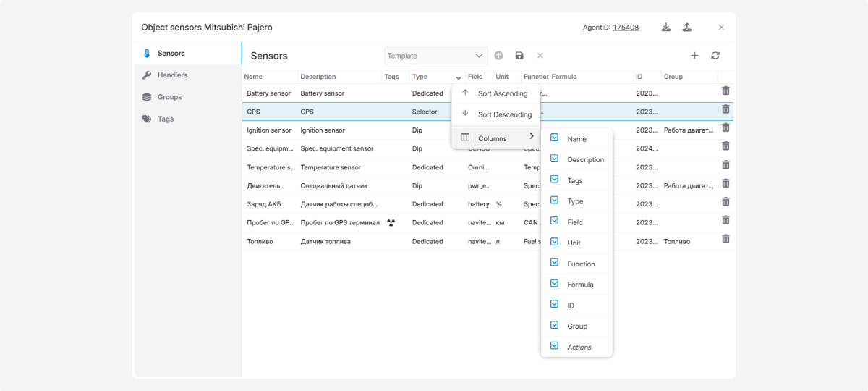868x391 pixels.
Task: Open the AgentID 175408 link
Action: (x=625, y=28)
